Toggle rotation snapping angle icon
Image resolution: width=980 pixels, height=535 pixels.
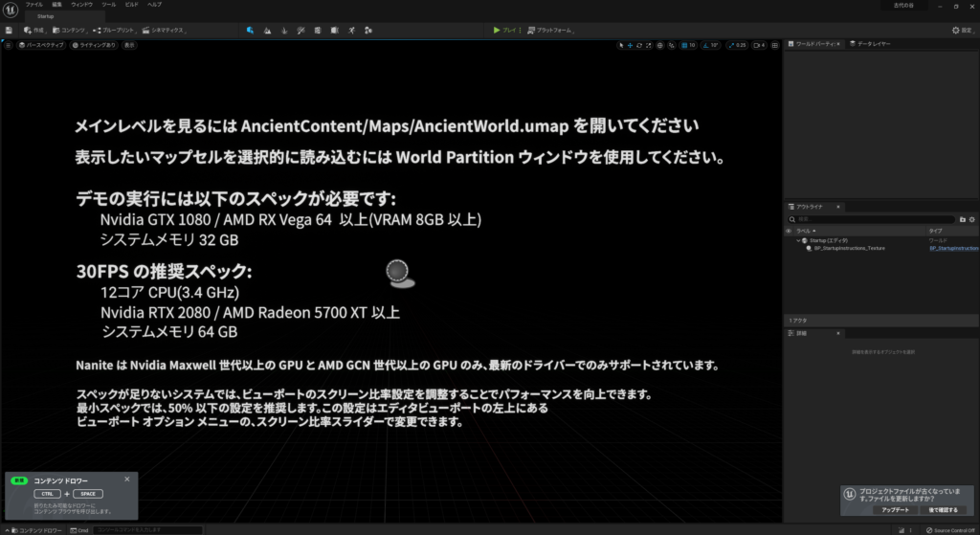coord(705,45)
